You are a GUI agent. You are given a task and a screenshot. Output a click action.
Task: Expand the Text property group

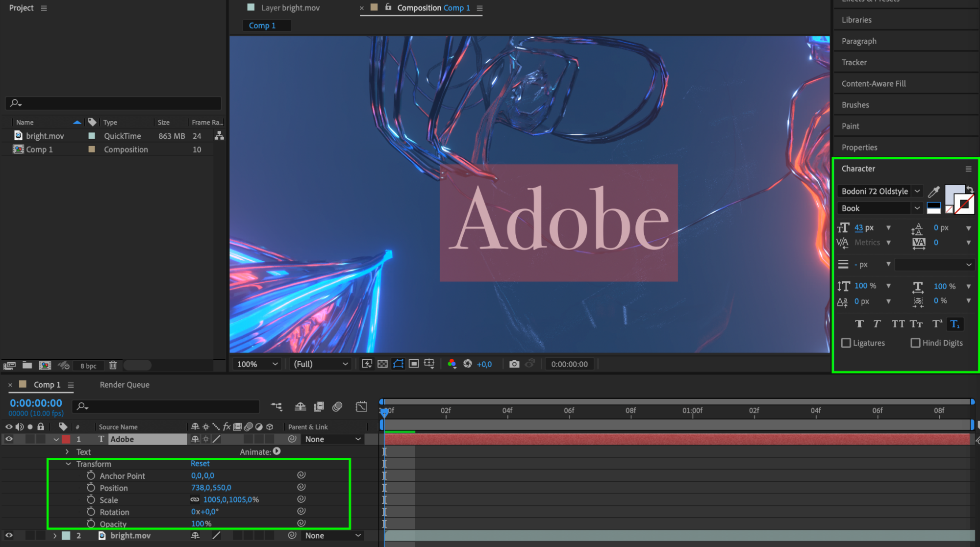67,451
